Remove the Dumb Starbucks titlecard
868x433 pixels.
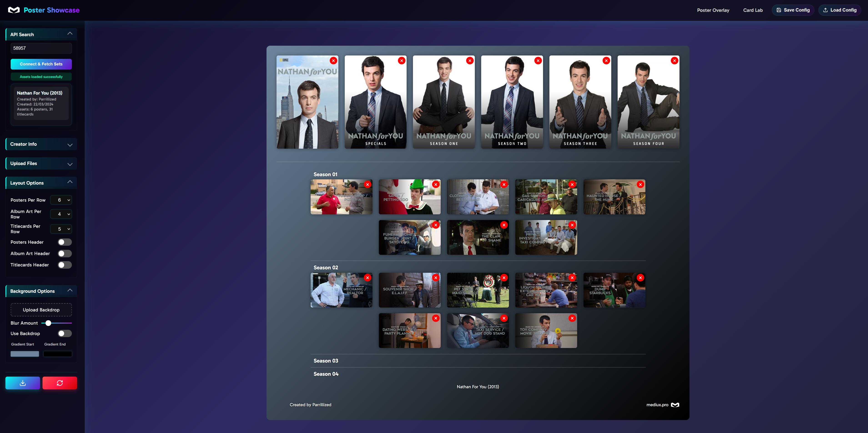click(641, 278)
